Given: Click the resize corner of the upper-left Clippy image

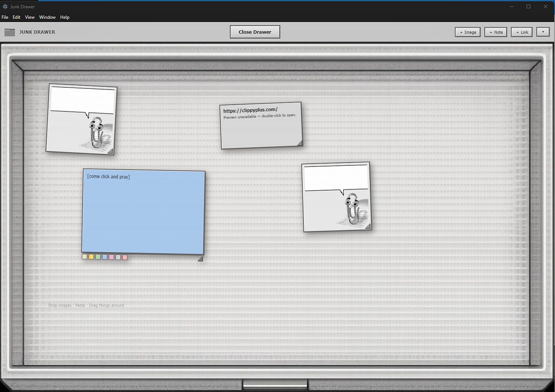Looking at the screenshot, I should [x=111, y=151].
